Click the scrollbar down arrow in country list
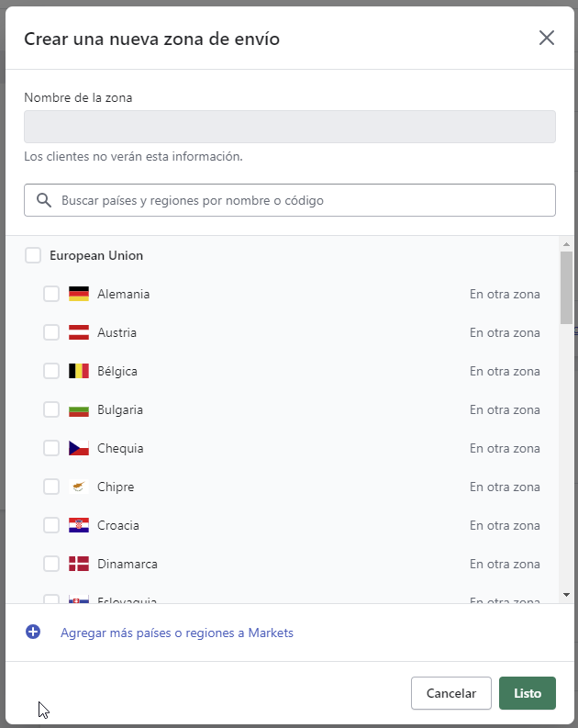The width and height of the screenshot is (578, 728). click(566, 595)
